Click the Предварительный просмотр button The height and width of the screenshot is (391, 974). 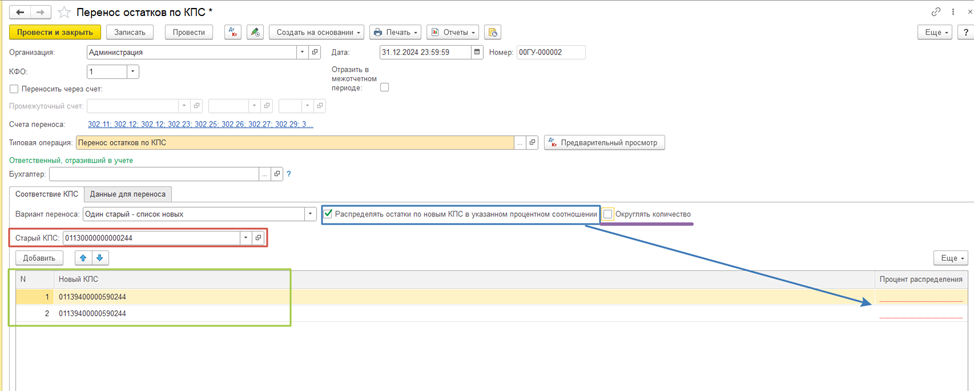pyautogui.click(x=604, y=142)
